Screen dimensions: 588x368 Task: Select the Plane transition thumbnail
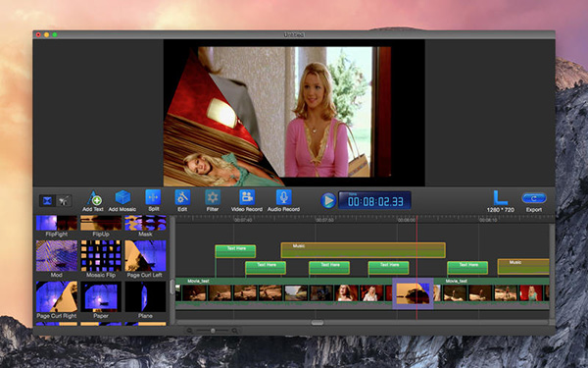pyautogui.click(x=145, y=296)
